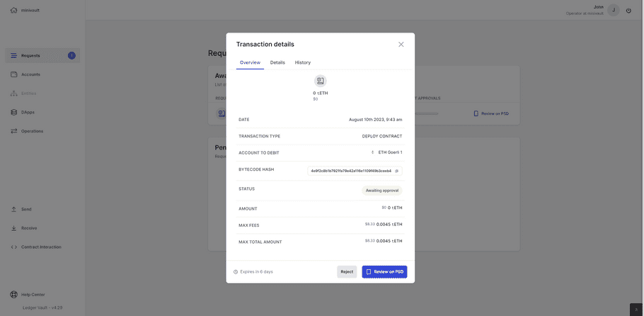
Task: Go to Operations in the sidebar
Action: pyautogui.click(x=32, y=131)
